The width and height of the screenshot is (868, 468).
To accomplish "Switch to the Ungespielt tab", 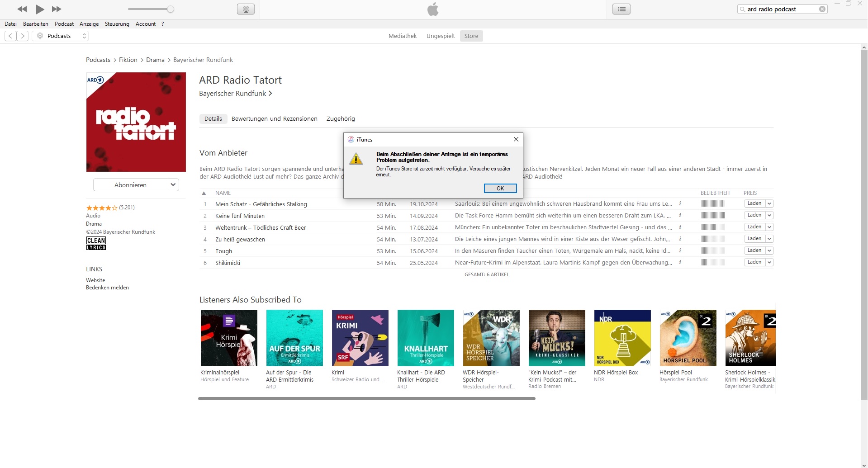I will [441, 36].
